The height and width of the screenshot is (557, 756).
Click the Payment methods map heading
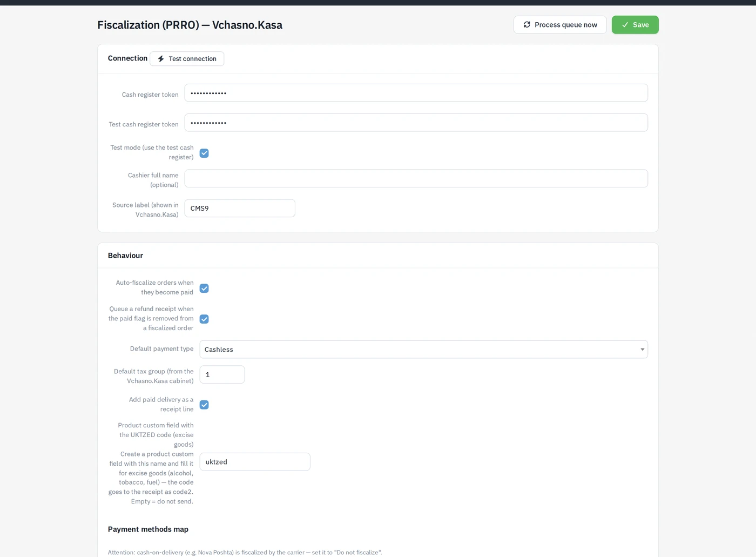coord(148,529)
